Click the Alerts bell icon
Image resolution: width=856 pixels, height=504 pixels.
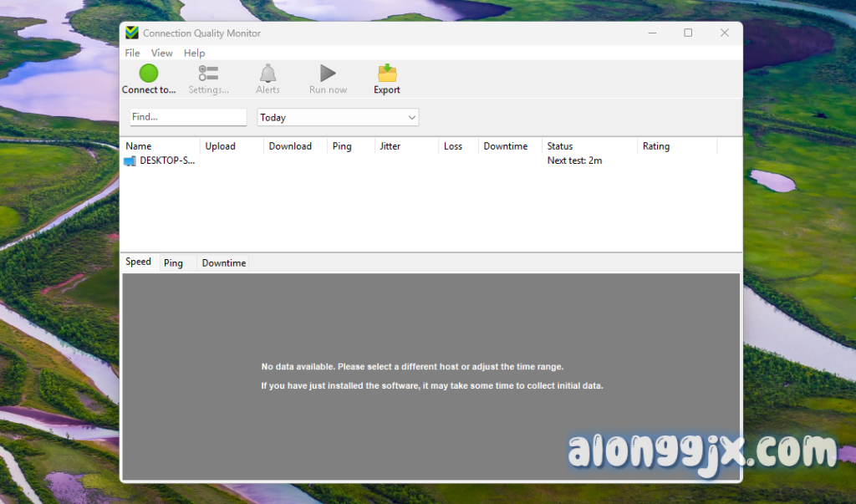pos(267,74)
